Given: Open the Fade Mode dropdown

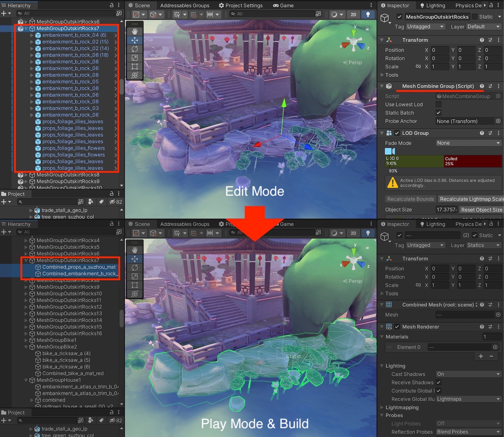Looking at the screenshot, I should pos(468,143).
